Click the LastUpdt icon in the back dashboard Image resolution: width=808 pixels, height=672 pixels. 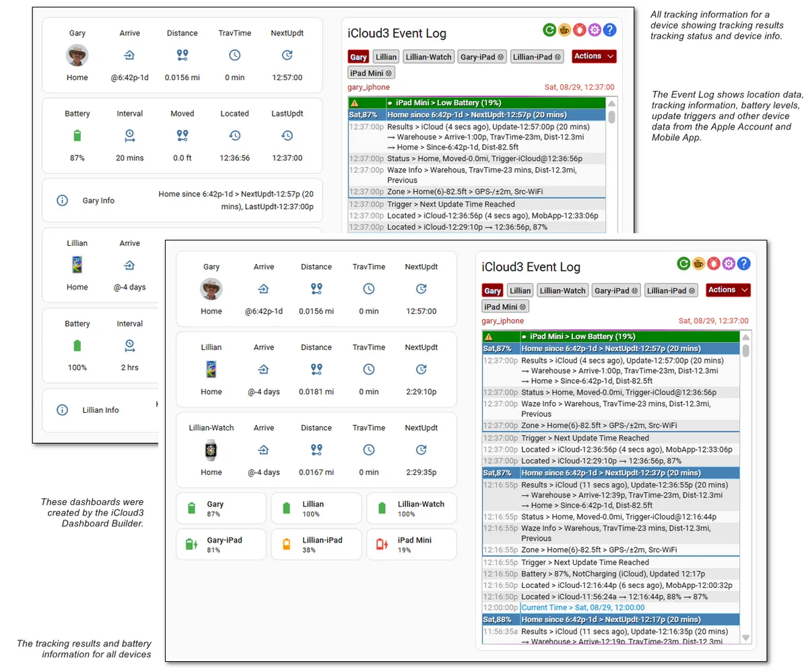[288, 136]
